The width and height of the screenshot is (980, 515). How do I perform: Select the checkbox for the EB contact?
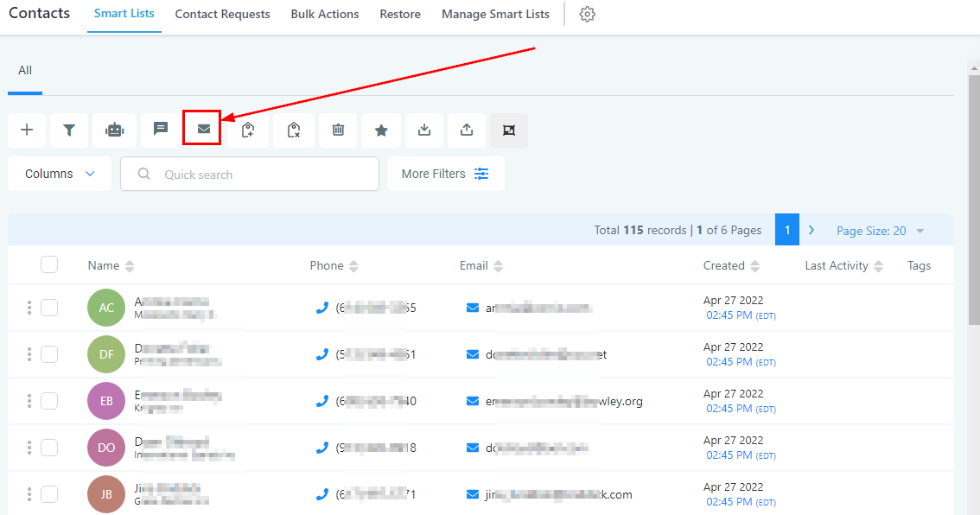(x=49, y=401)
